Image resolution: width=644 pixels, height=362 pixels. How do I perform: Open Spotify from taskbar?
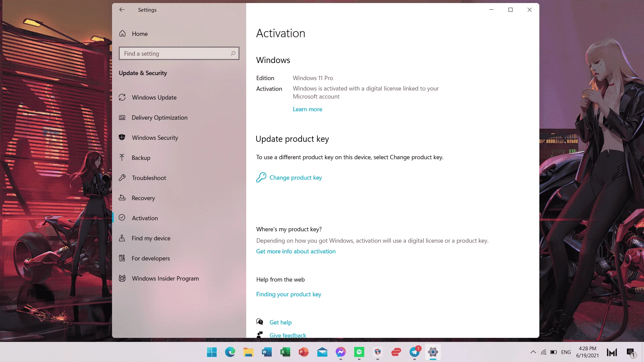[x=359, y=352]
